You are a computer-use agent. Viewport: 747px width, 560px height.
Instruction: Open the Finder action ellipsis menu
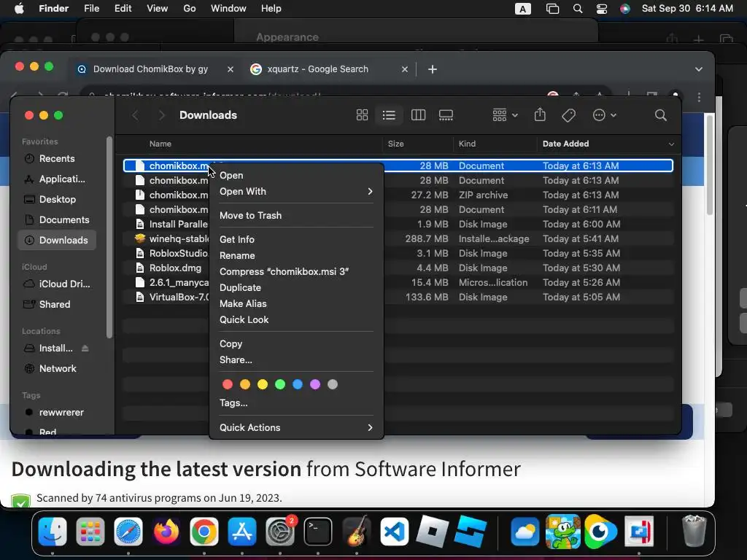click(605, 114)
